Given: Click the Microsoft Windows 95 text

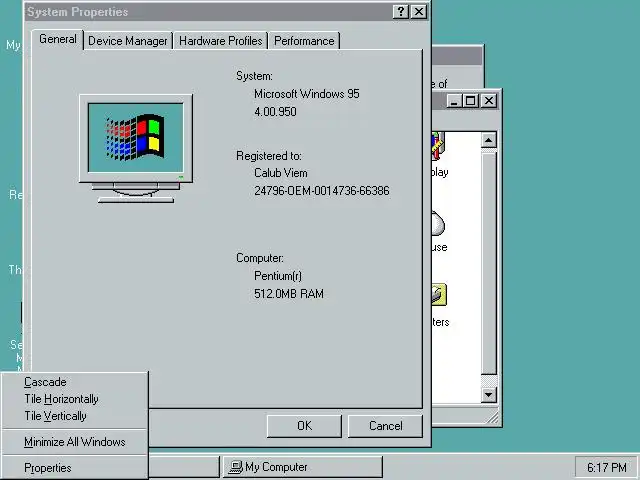Looking at the screenshot, I should (x=307, y=94).
